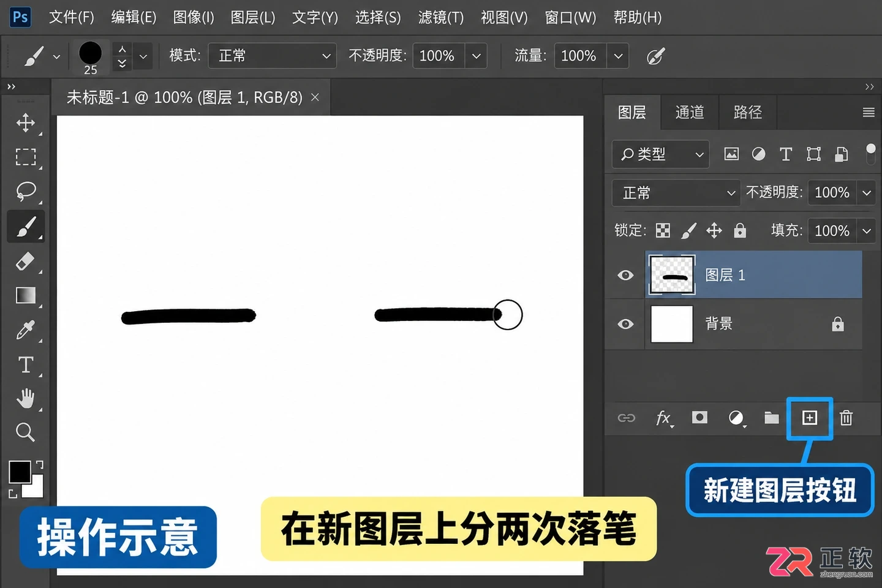The height and width of the screenshot is (588, 882).
Task: Select the Brush tool in the toolbar
Action: (x=25, y=227)
